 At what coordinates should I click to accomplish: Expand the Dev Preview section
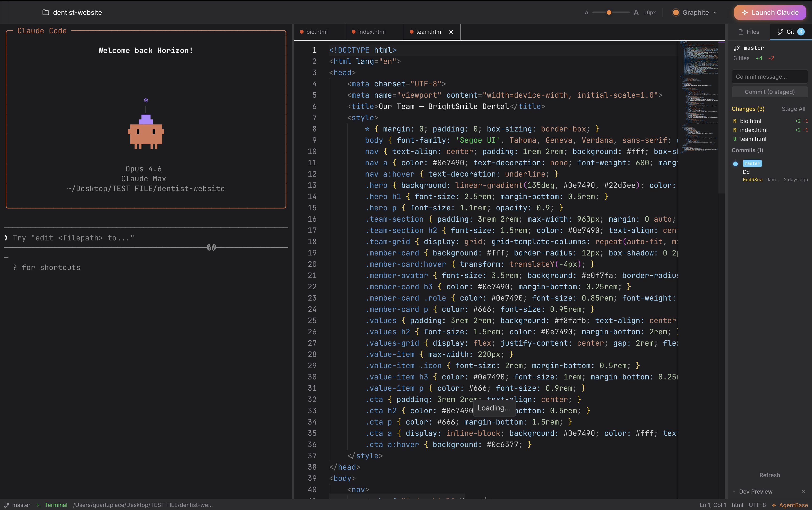tap(734, 491)
